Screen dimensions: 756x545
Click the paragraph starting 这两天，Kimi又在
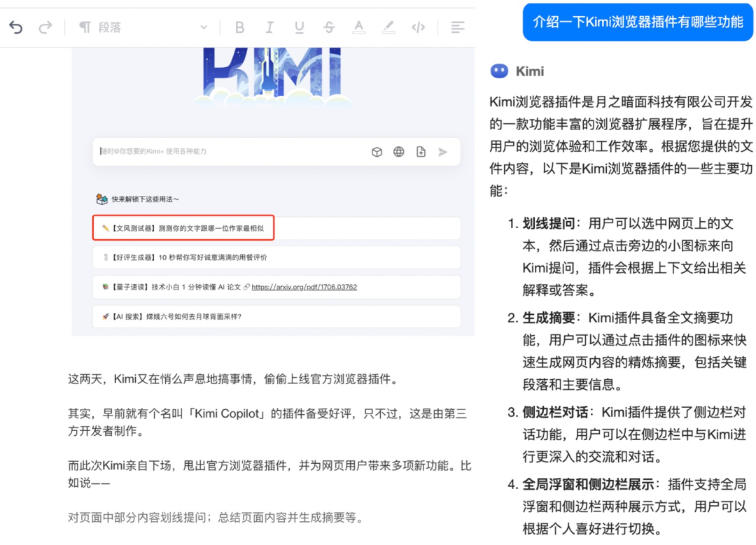tap(234, 379)
